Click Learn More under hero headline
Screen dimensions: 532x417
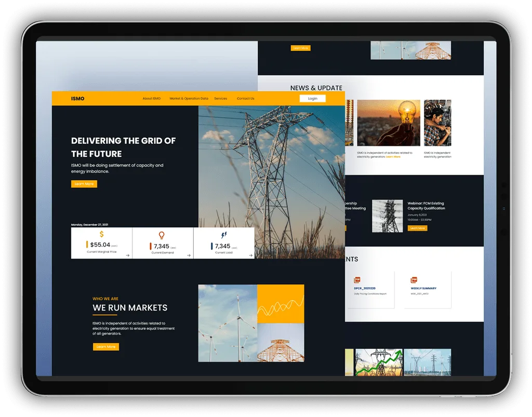tap(84, 184)
